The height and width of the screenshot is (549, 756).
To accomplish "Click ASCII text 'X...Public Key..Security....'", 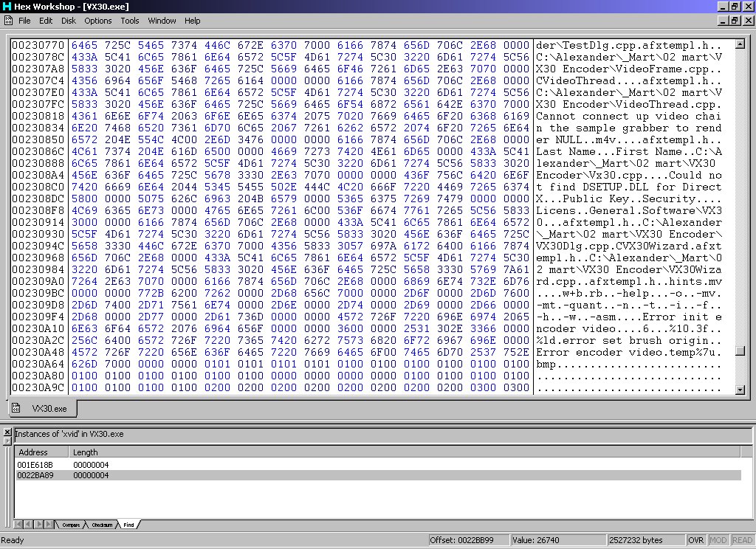I will click(629, 198).
